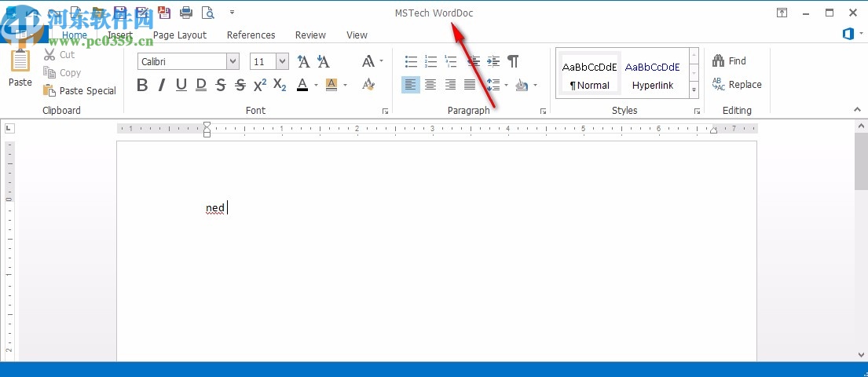Viewport: 868px width, 377px height.
Task: Center the paragraph text
Action: 430,85
